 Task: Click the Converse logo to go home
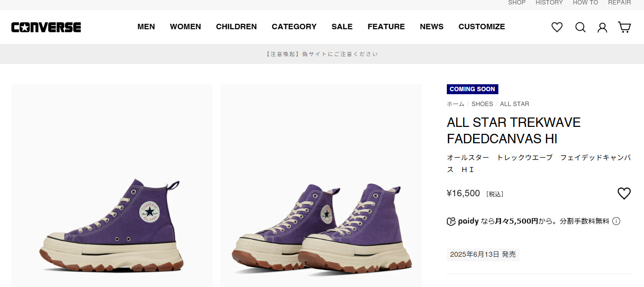click(46, 27)
